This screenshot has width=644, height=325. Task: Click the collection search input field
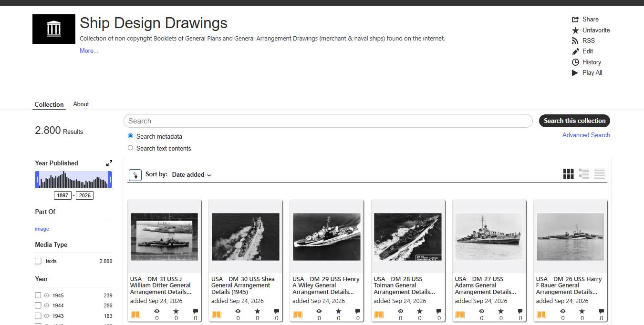328,121
